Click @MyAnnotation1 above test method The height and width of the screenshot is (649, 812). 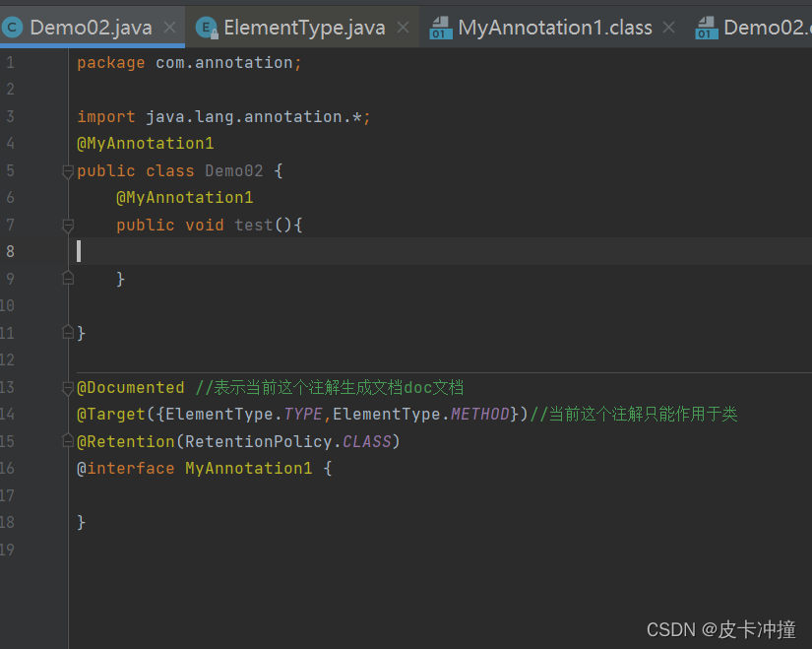coord(185,198)
